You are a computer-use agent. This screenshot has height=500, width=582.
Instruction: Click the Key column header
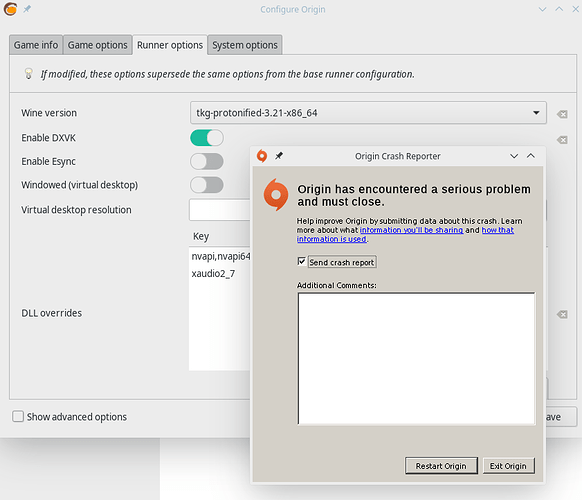tap(201, 236)
